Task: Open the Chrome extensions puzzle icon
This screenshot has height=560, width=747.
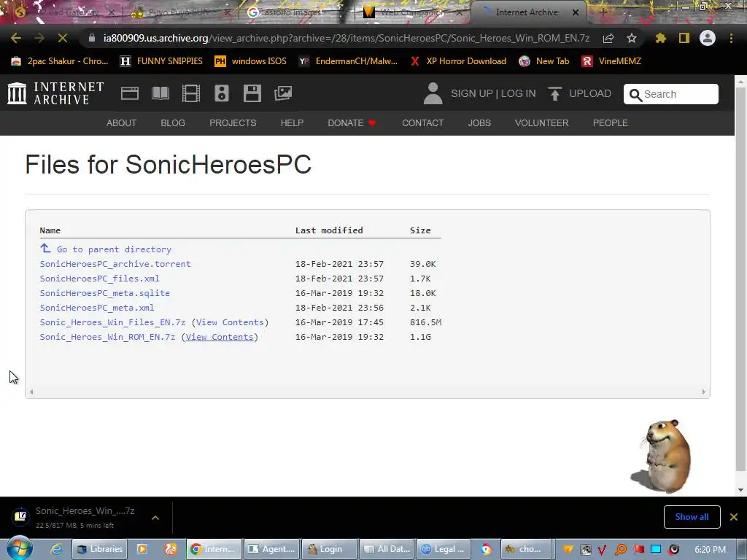Action: [661, 38]
